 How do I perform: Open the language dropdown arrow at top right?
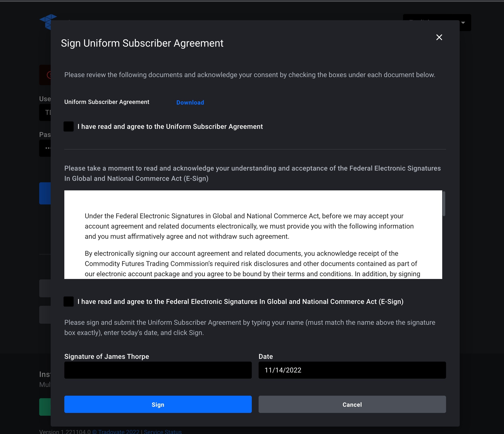click(x=463, y=23)
